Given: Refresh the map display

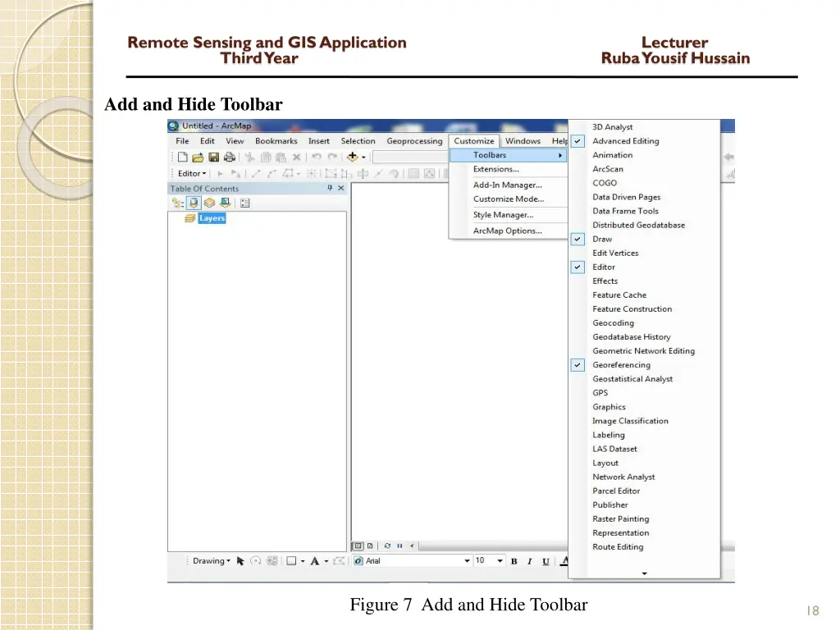Looking at the screenshot, I should click(387, 546).
